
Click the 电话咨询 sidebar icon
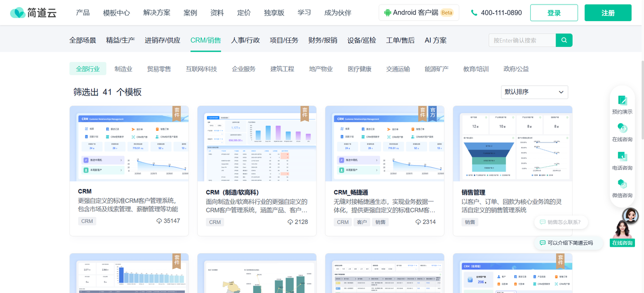(622, 157)
